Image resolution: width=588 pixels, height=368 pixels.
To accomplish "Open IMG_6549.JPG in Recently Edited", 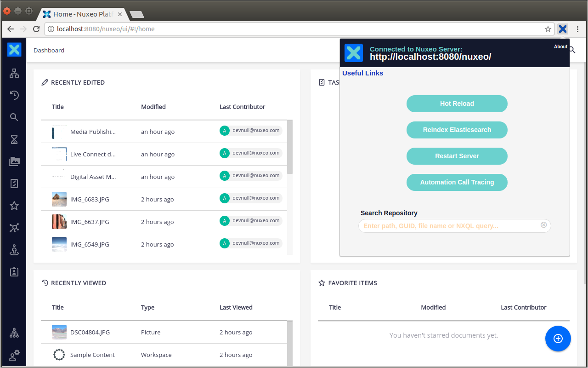I will [164, 244].
